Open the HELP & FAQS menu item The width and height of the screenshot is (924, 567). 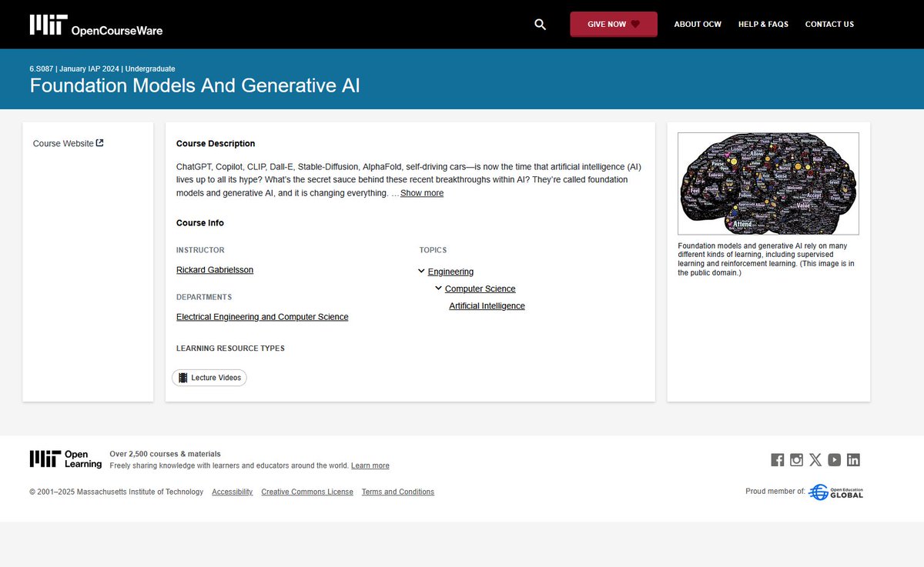[x=763, y=24]
